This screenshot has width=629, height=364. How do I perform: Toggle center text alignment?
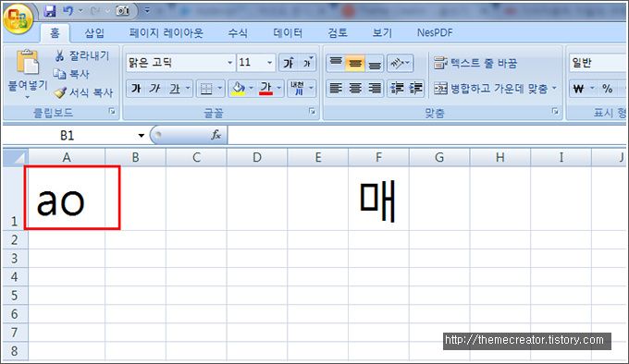(x=355, y=88)
